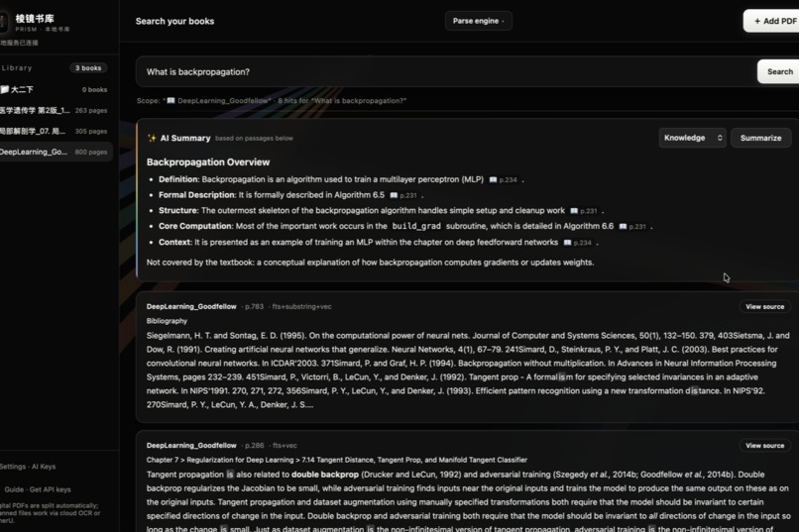Open the Context bullet's p.234 citation

[x=577, y=243]
